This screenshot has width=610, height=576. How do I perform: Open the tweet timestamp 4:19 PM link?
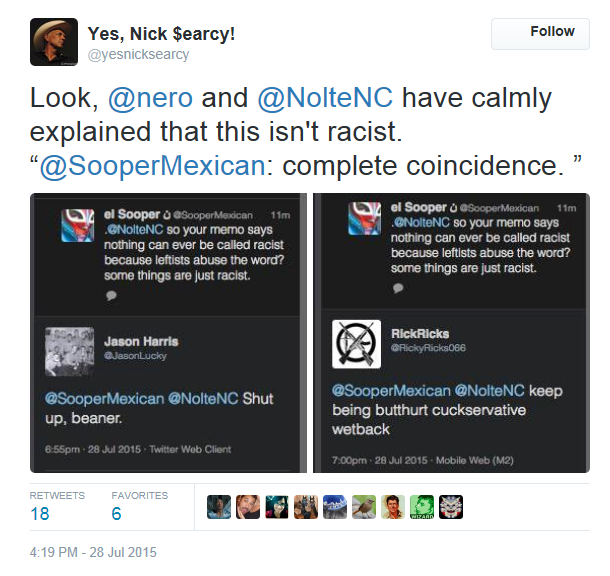click(93, 552)
